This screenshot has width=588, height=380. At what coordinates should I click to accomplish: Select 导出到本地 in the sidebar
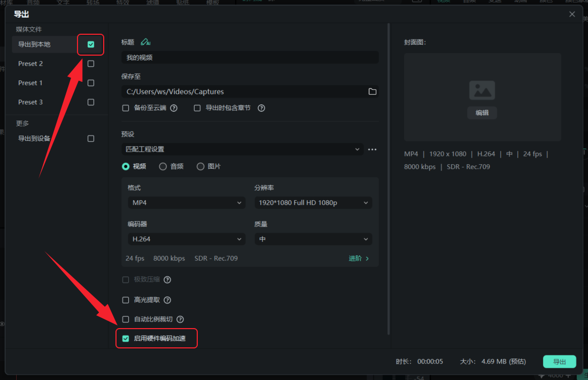pyautogui.click(x=34, y=44)
